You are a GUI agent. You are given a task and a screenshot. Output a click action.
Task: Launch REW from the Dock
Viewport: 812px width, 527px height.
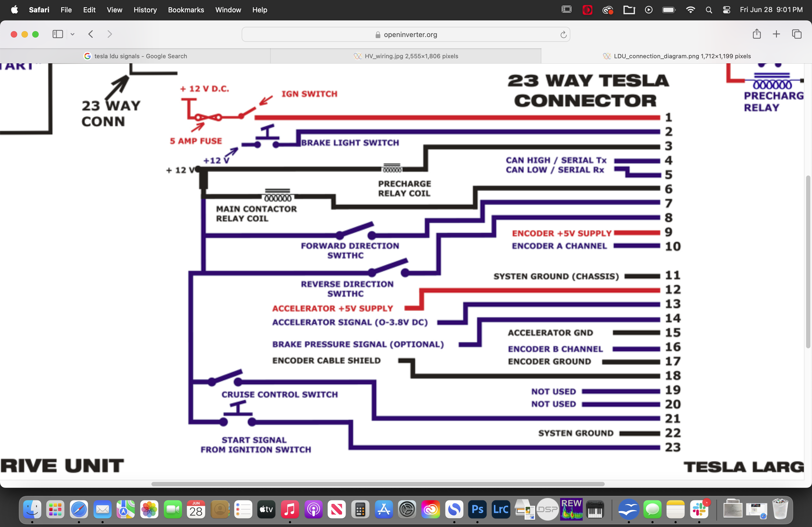coord(571,509)
